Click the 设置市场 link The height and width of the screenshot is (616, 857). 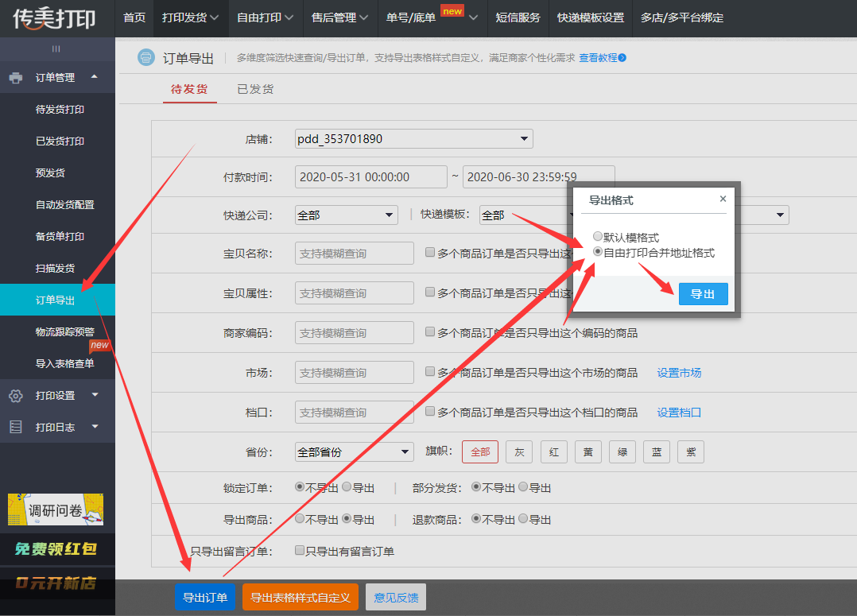click(679, 373)
